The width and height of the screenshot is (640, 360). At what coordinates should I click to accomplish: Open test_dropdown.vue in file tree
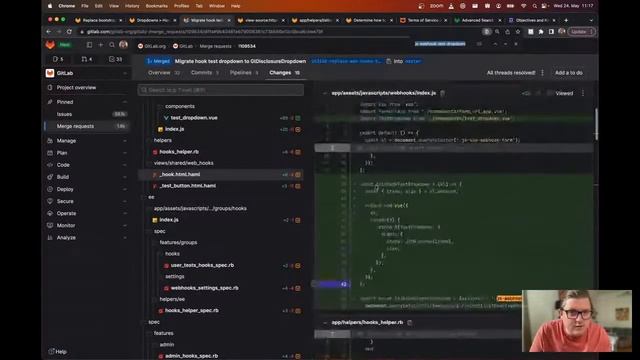194,118
